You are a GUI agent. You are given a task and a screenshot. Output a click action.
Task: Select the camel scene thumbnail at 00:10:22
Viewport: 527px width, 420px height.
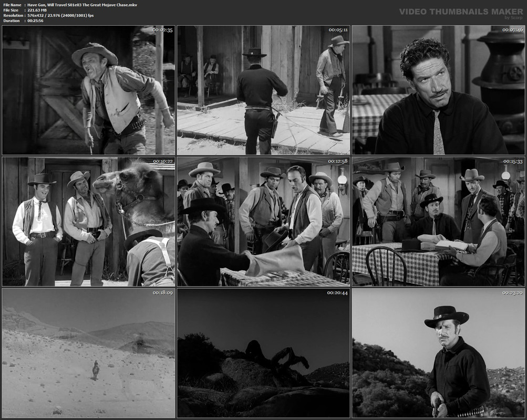coord(89,222)
